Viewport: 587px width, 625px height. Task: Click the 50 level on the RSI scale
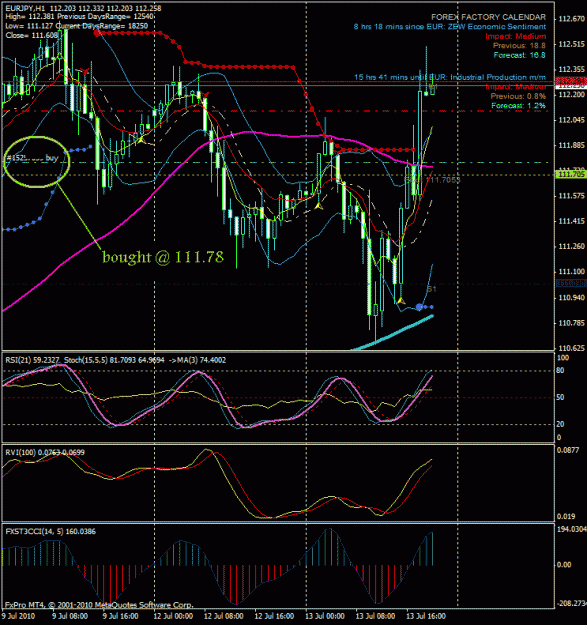[x=560, y=397]
